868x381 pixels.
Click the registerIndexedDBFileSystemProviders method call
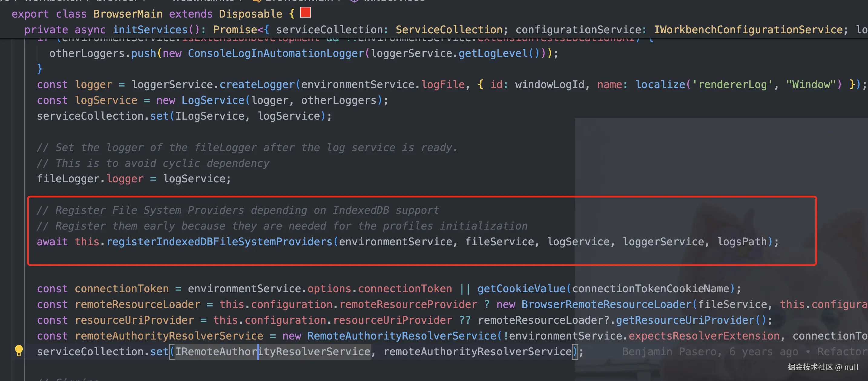[x=219, y=242]
